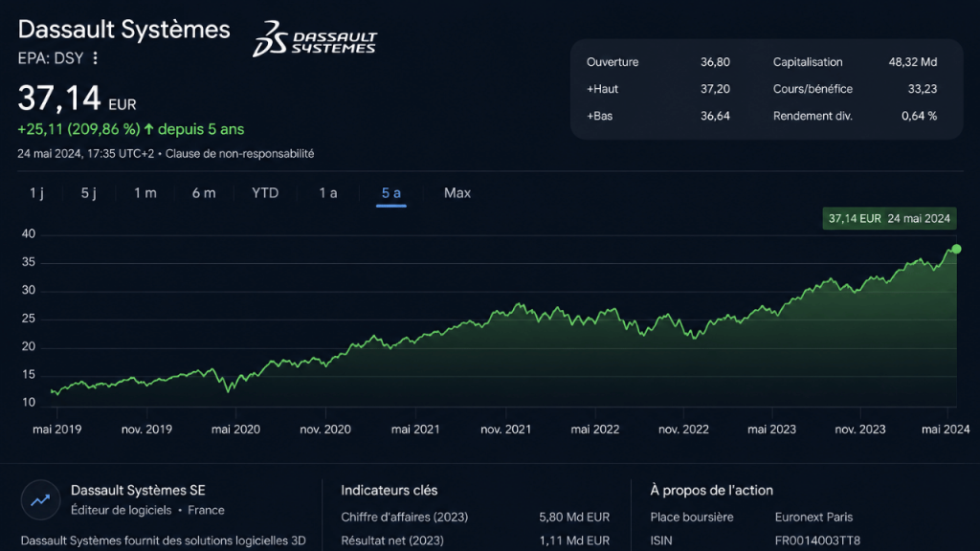Viewport: 980px width, 551px height.
Task: Click the mai 2024 axis label
Action: tap(946, 430)
